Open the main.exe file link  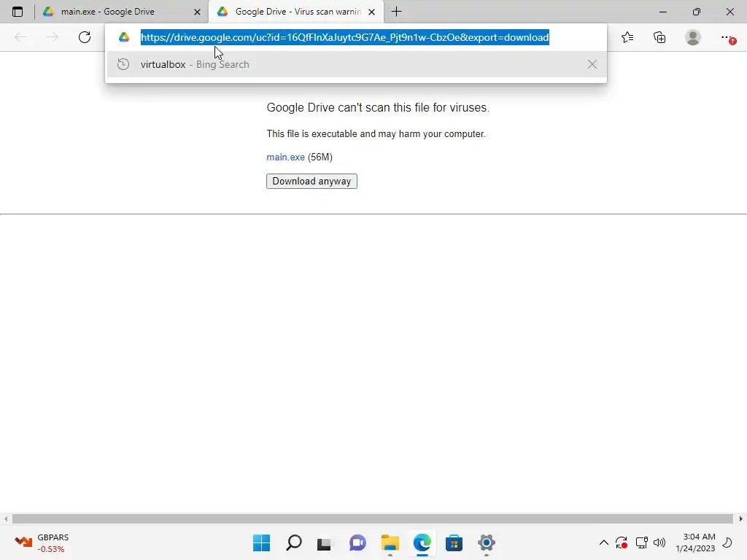(x=285, y=157)
